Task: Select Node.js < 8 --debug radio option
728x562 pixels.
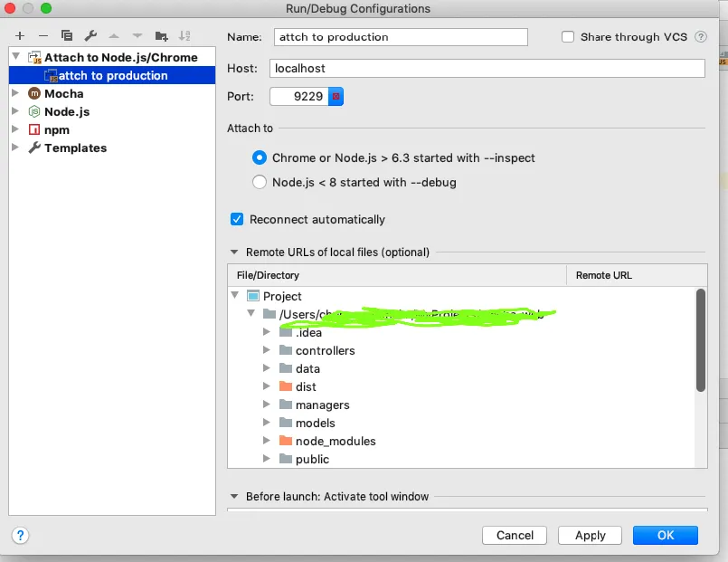Action: tap(259, 182)
